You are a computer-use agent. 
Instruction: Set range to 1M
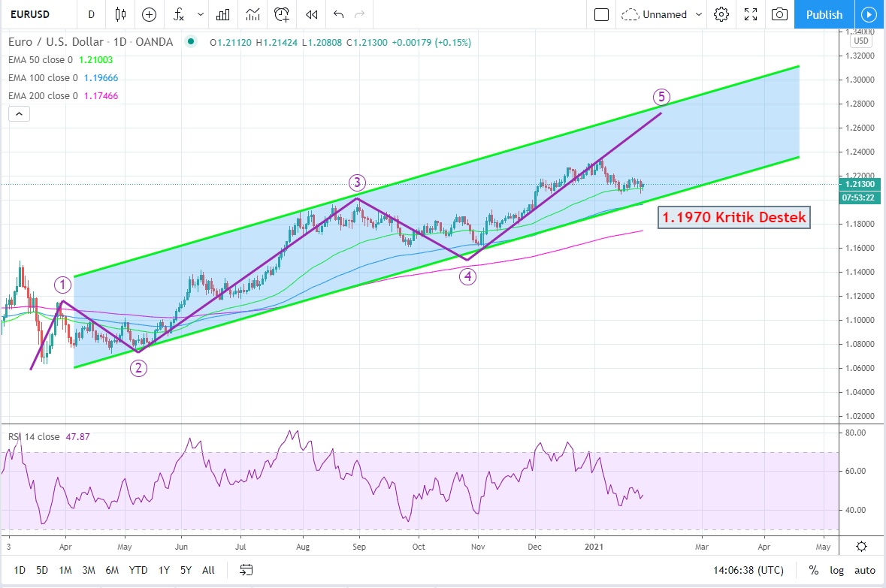click(x=65, y=570)
